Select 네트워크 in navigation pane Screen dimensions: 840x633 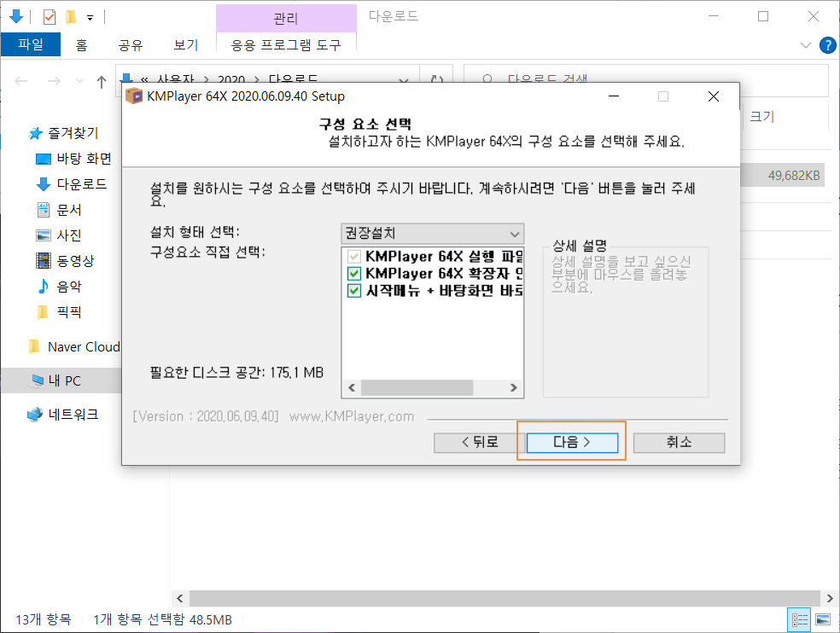73,415
